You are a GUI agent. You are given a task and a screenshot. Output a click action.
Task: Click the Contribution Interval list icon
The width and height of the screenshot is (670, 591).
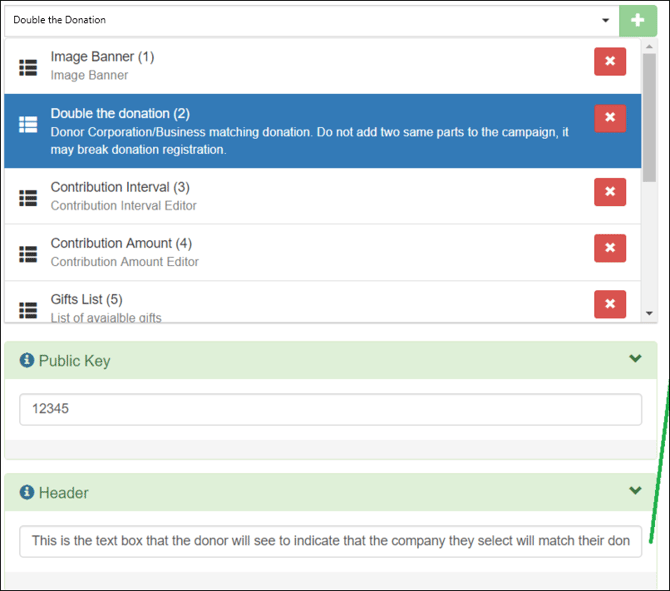(28, 197)
